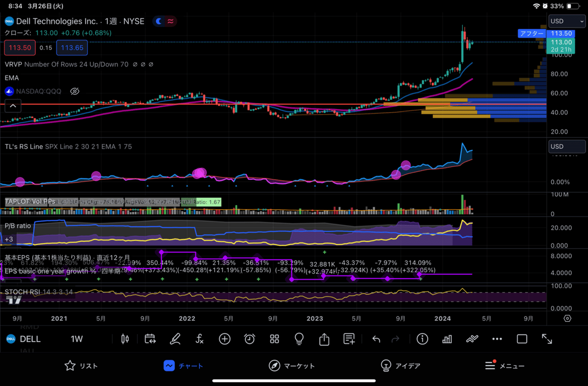Select 基本EPS indicator legend
The width and height of the screenshot is (588, 386).
click(x=67, y=258)
